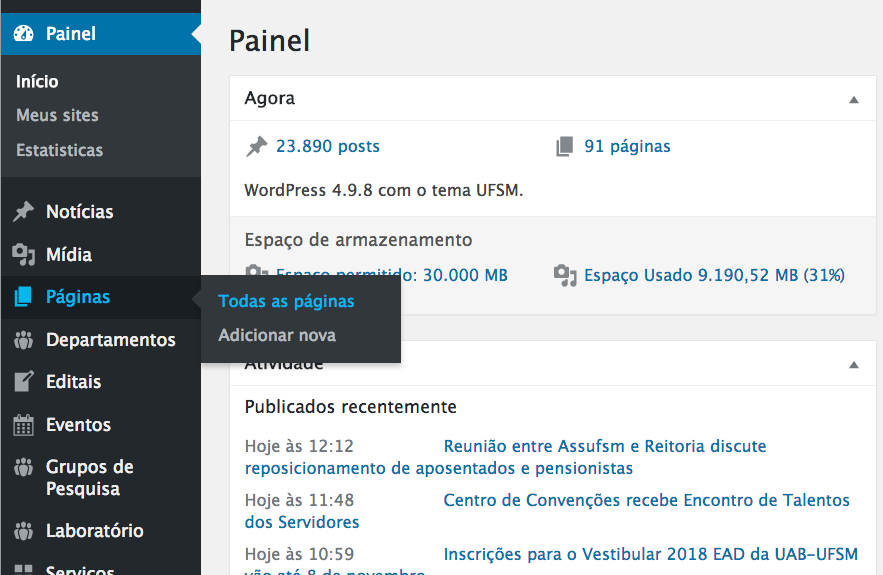Open Todas as páginas from flyout

pos(286,301)
